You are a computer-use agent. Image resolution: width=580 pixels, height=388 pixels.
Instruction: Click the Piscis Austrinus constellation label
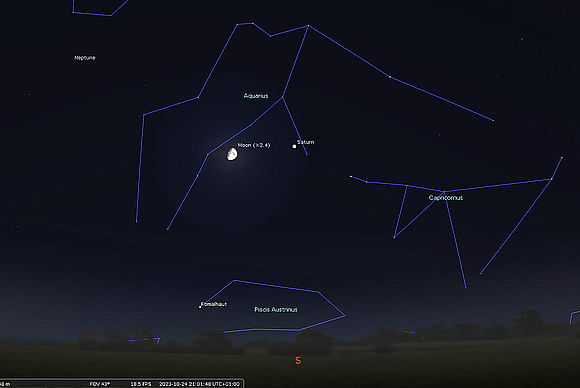pos(276,310)
